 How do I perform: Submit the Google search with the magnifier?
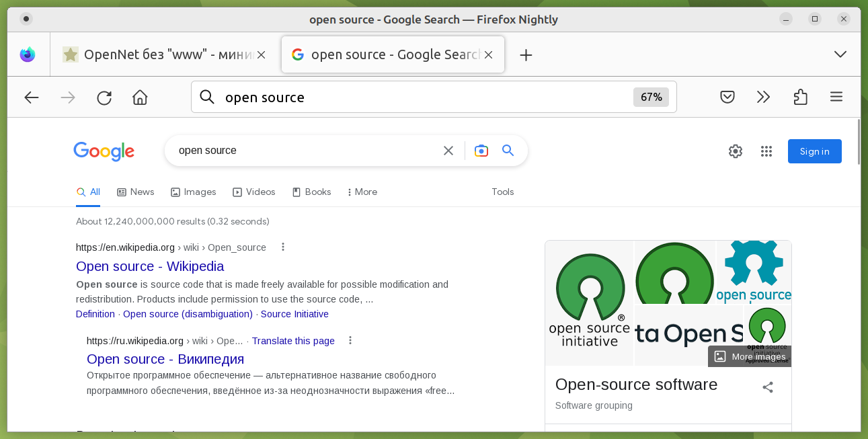[508, 151]
